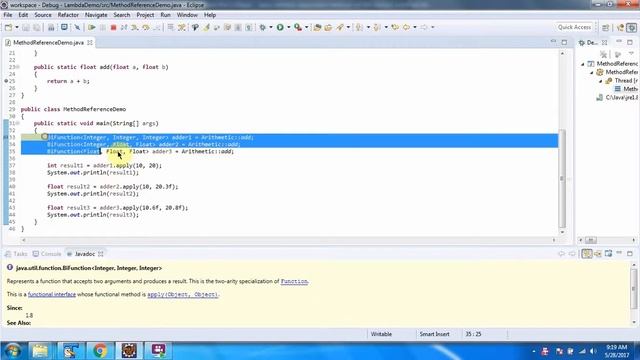This screenshot has height=360, width=640.
Task: Open the Window menu
Action: click(187, 15)
